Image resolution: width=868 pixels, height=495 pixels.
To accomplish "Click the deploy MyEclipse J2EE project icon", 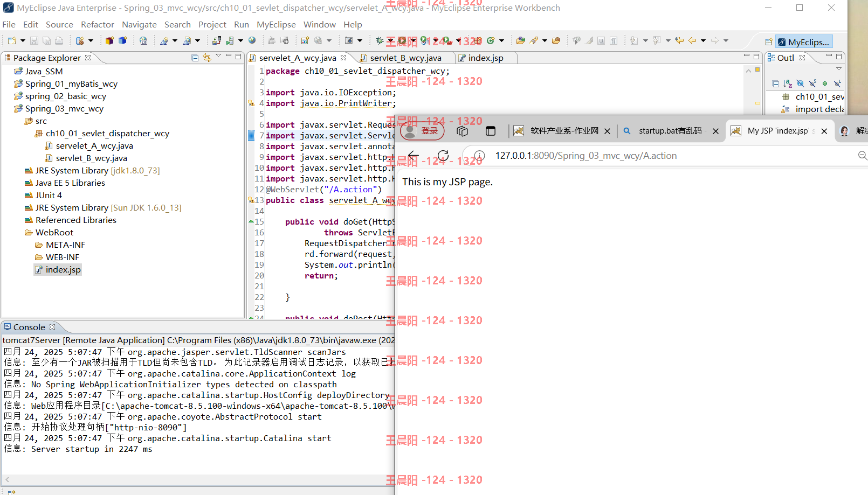I will tap(217, 40).
